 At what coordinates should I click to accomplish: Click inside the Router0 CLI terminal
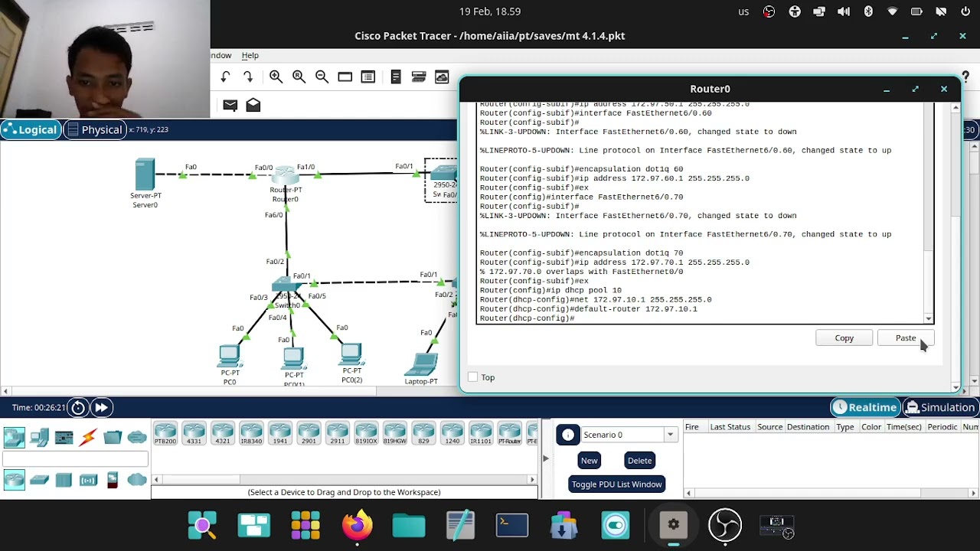coord(700,213)
